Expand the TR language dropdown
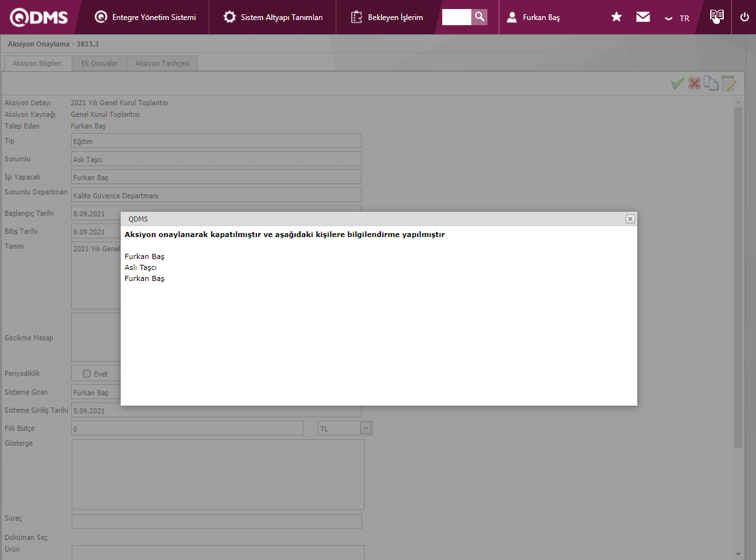Screen dimensions: 756x560 pyautogui.click(x=677, y=18)
